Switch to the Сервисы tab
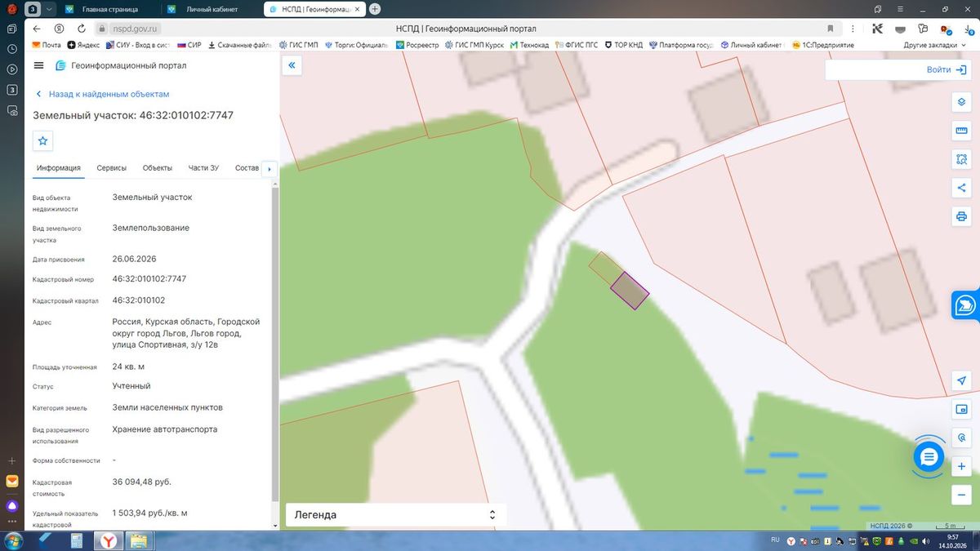 [112, 168]
